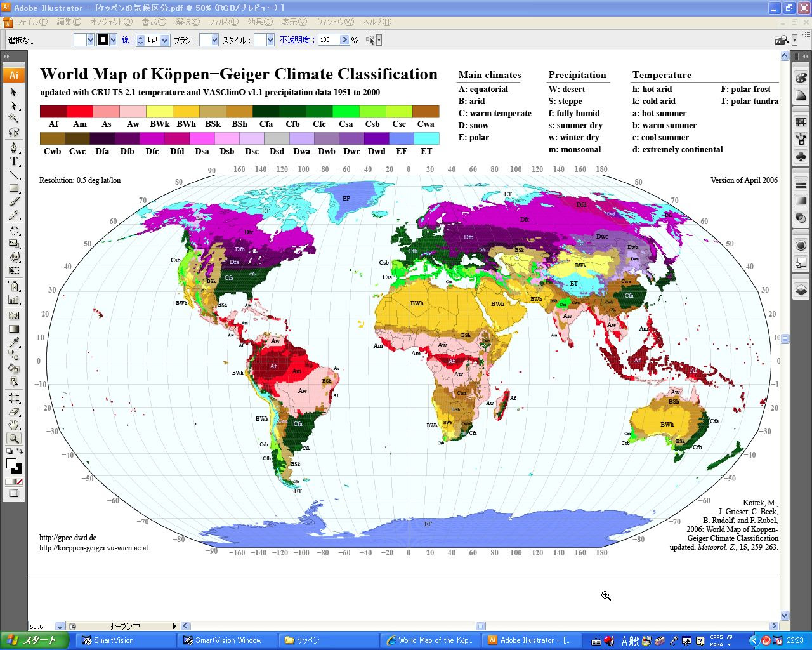Select the Eraser tool
The image size is (812, 650).
click(14, 411)
